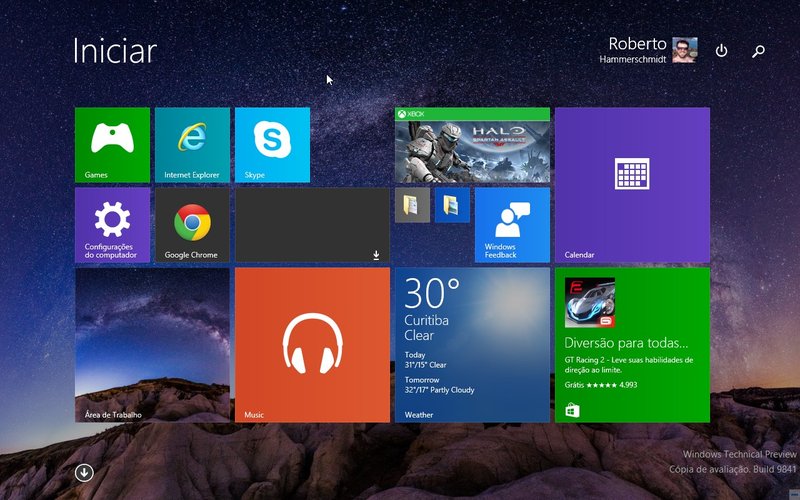Open the Store tile with GT Racing 2
The width and height of the screenshot is (800, 500).
click(632, 345)
